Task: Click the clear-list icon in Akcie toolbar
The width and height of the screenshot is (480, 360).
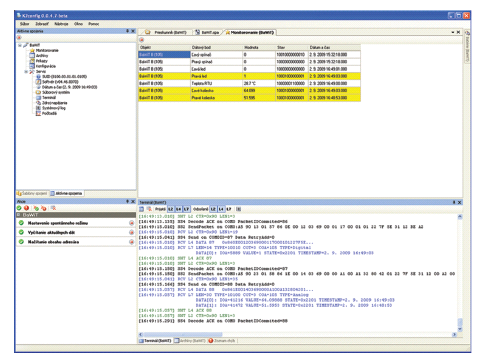Action: tap(53, 208)
